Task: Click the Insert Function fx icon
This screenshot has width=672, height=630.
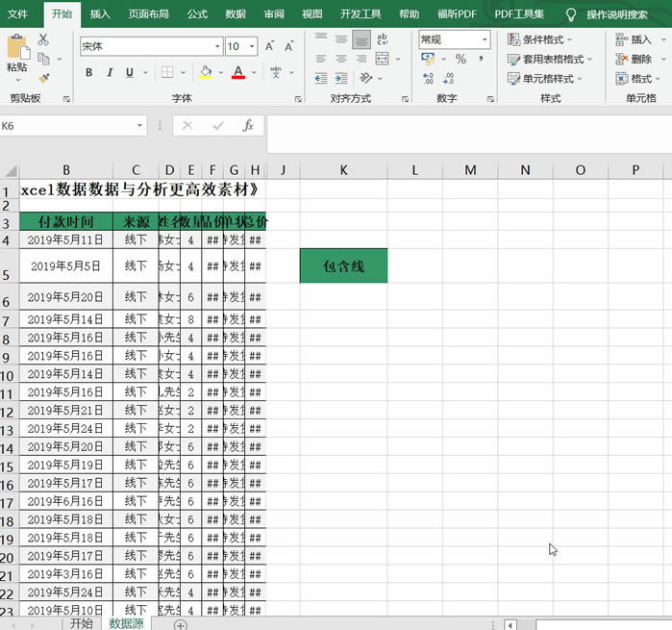Action: click(248, 126)
